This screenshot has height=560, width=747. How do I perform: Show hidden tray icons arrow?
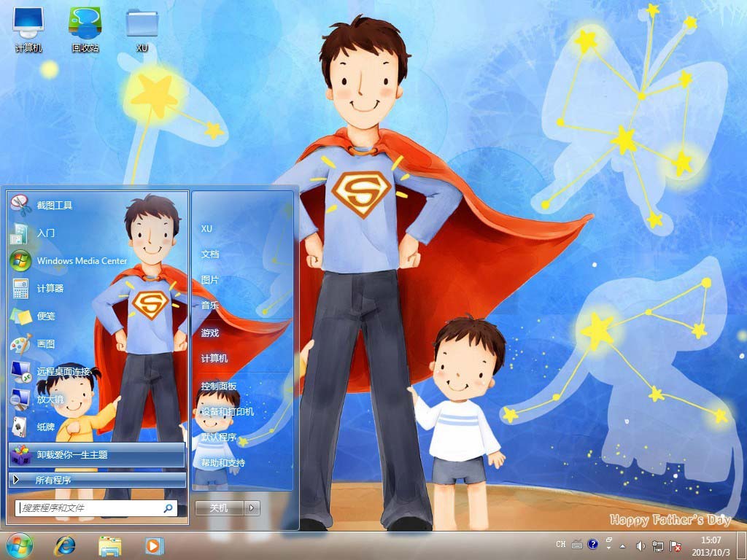click(623, 546)
